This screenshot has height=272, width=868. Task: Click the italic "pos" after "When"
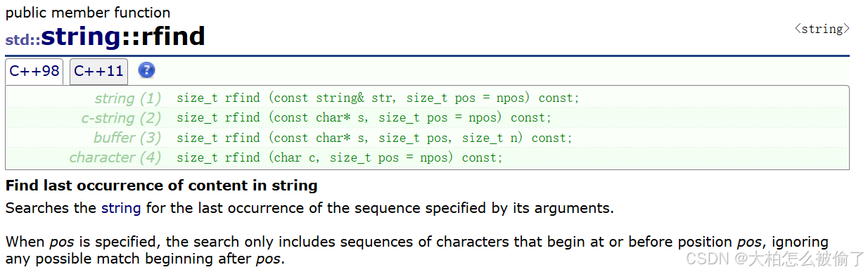(57, 242)
